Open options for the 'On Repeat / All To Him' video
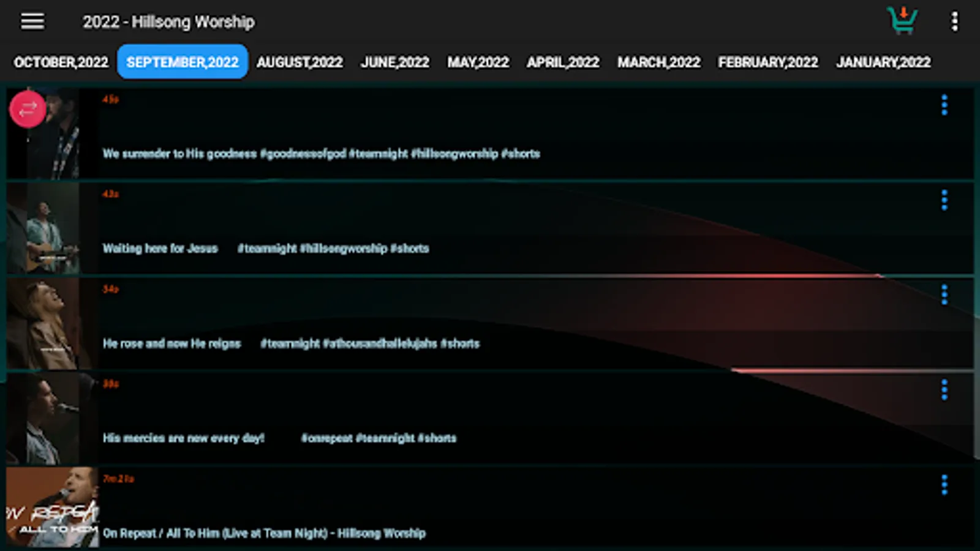980x551 pixels. [x=944, y=484]
